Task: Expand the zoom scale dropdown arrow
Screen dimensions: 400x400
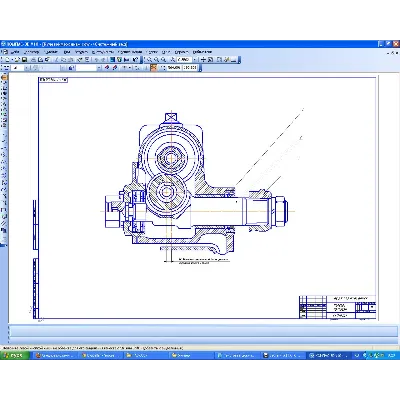Action: coord(195,60)
